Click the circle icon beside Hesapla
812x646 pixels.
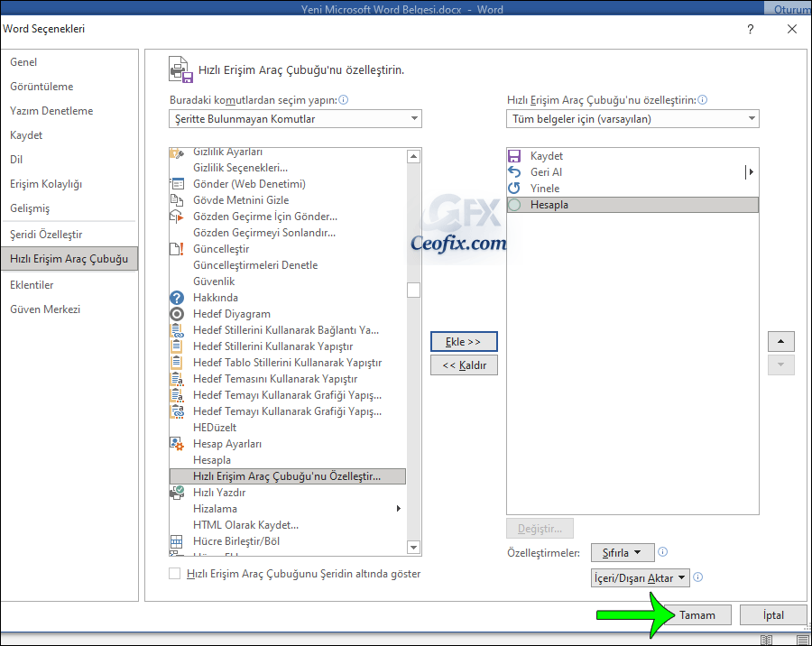tap(514, 205)
